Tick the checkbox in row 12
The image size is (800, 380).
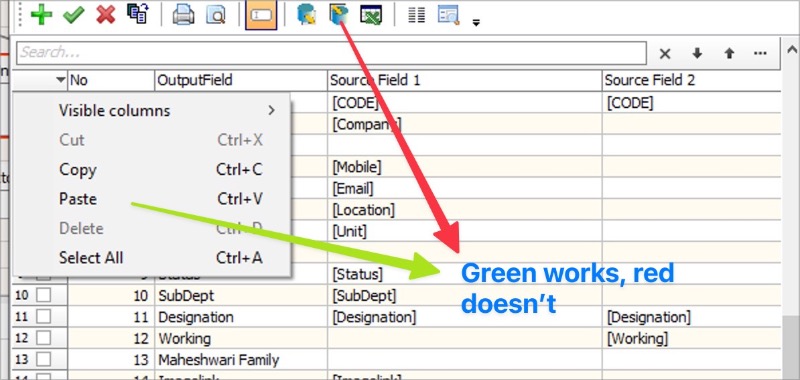43,338
